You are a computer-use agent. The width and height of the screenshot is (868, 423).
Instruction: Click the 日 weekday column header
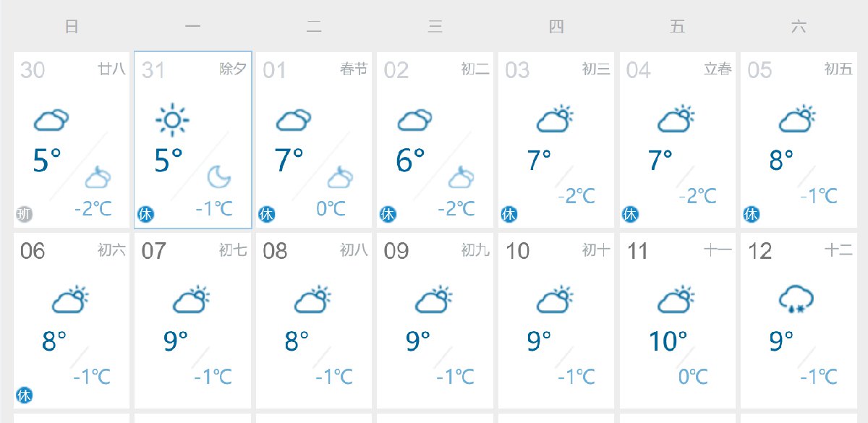[x=72, y=27]
